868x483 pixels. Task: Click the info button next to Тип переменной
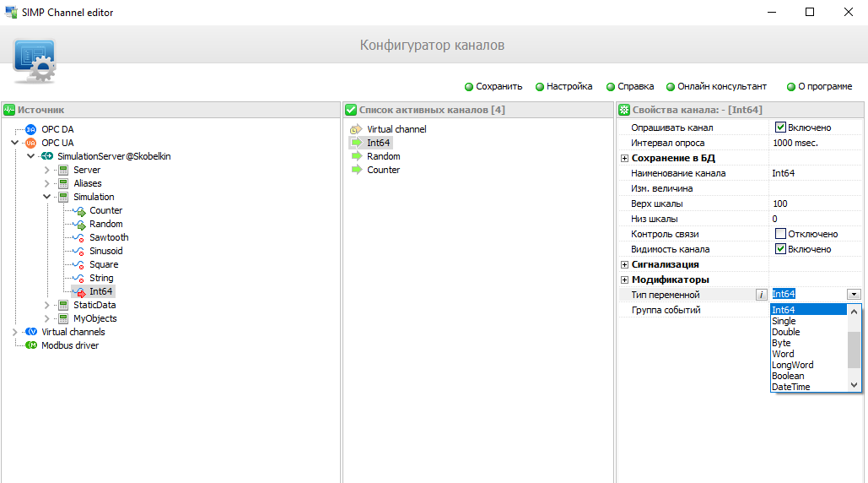[761, 295]
